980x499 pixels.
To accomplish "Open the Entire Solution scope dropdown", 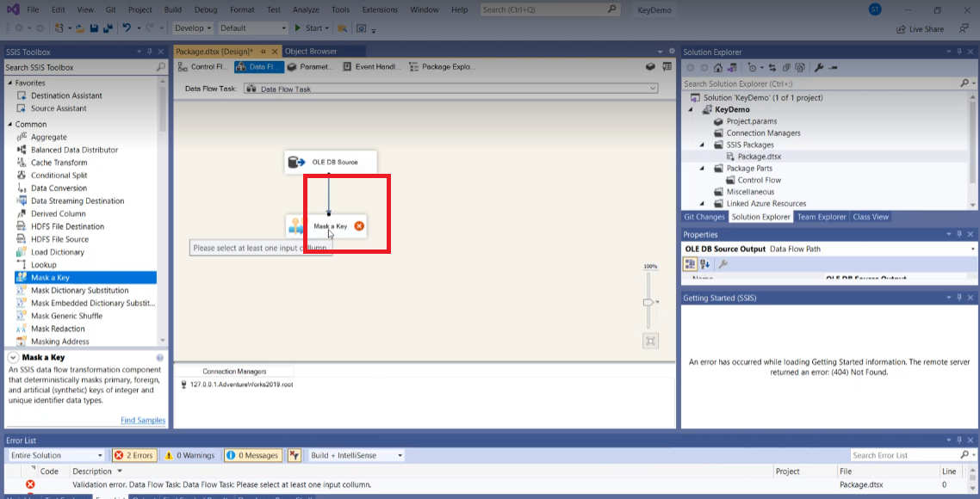I will (x=56, y=455).
